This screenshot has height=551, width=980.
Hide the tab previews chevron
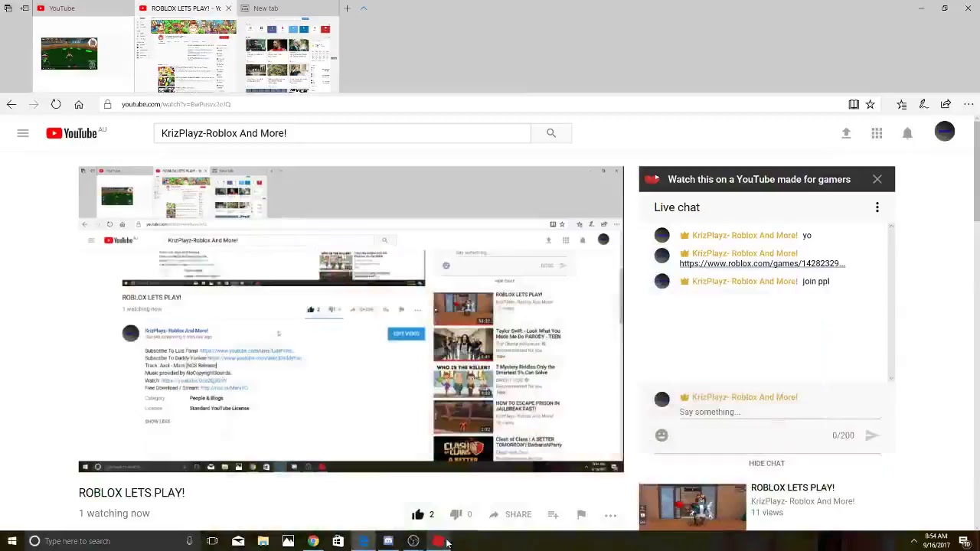coord(364,8)
